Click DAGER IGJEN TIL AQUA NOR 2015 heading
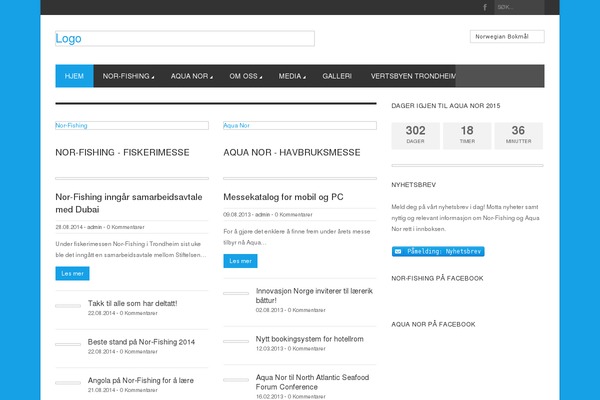The width and height of the screenshot is (600, 400). (x=445, y=106)
